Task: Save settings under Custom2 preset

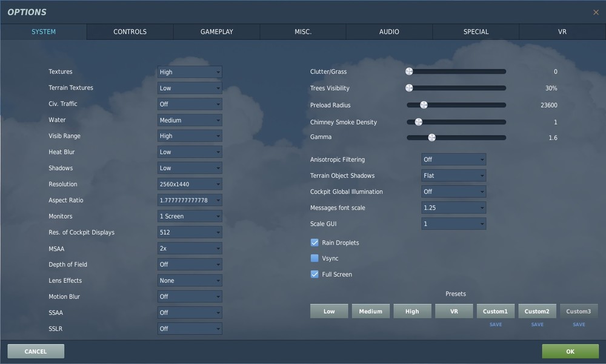Action: click(x=537, y=325)
